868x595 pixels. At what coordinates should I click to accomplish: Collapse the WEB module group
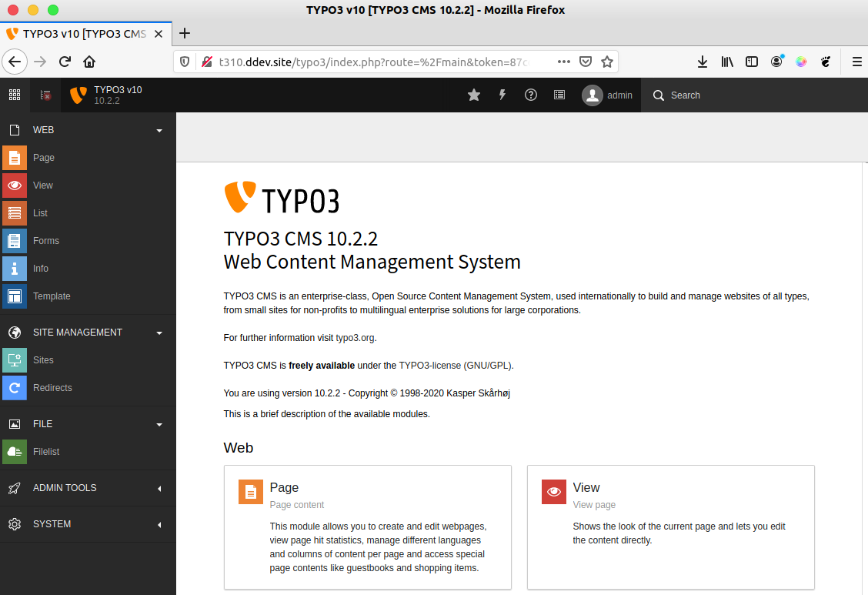159,131
